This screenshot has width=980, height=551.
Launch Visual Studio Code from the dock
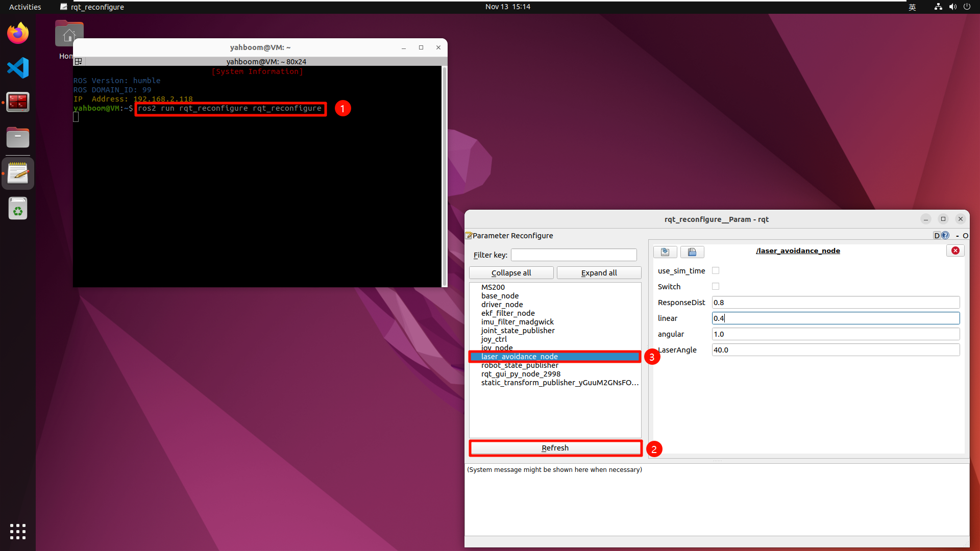(x=18, y=68)
